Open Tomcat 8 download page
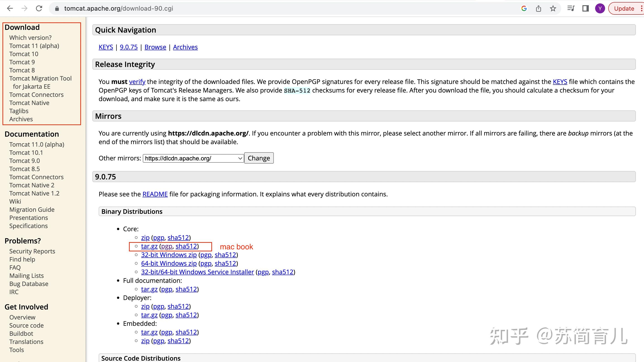The height and width of the screenshot is (362, 644). [22, 70]
